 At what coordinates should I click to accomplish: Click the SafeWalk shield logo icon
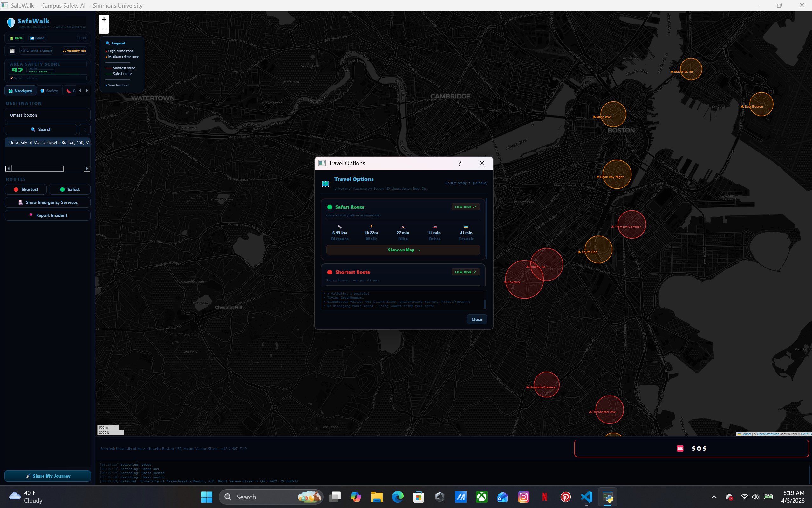click(11, 23)
